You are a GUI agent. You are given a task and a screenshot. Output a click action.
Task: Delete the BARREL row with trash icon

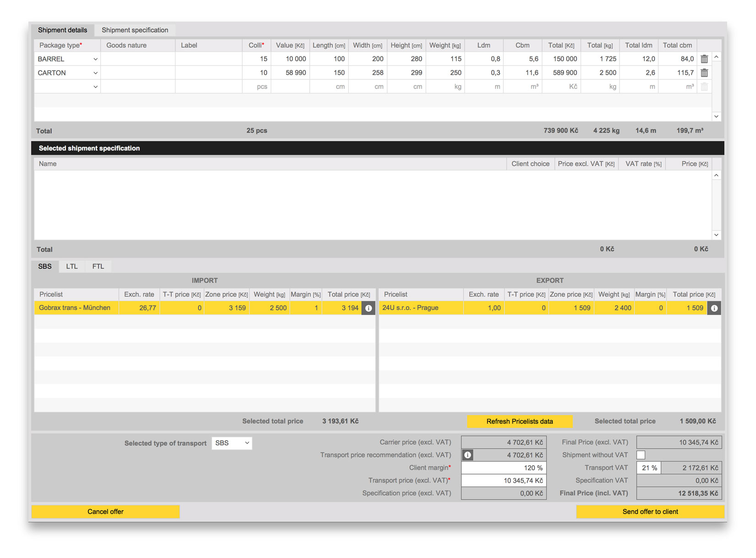tap(704, 59)
